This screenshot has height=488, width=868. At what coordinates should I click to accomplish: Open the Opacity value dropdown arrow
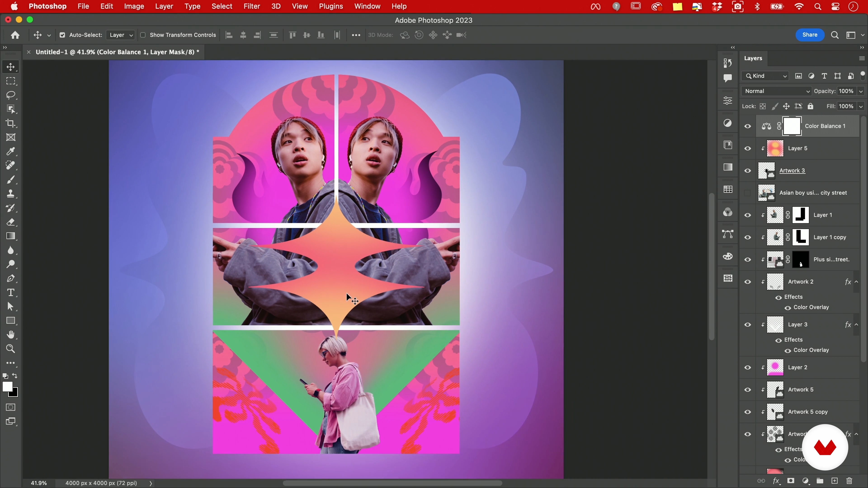(x=861, y=91)
